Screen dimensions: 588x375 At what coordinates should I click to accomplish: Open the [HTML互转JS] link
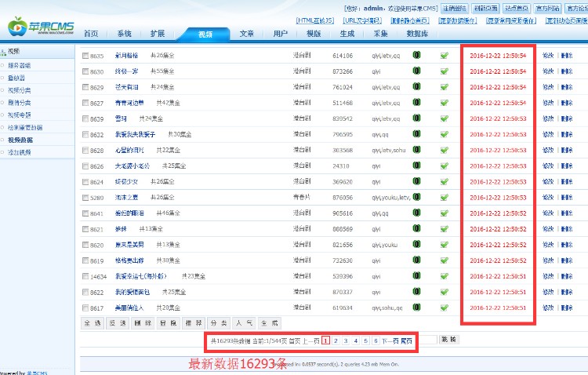click(314, 20)
